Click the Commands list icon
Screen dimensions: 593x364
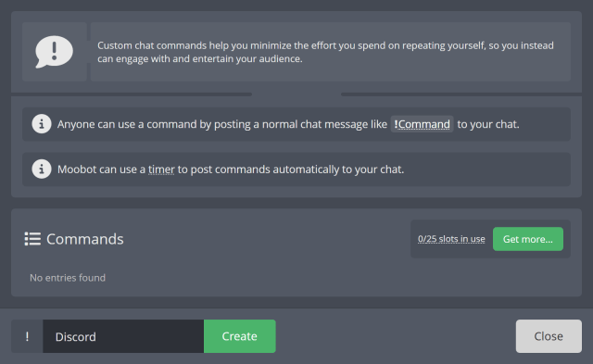coord(32,239)
